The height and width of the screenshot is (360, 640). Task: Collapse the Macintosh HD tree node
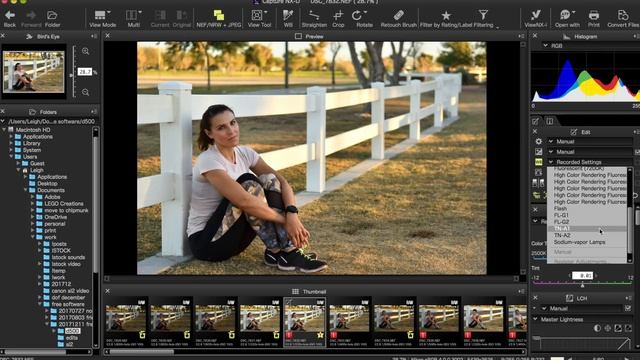point(4,129)
